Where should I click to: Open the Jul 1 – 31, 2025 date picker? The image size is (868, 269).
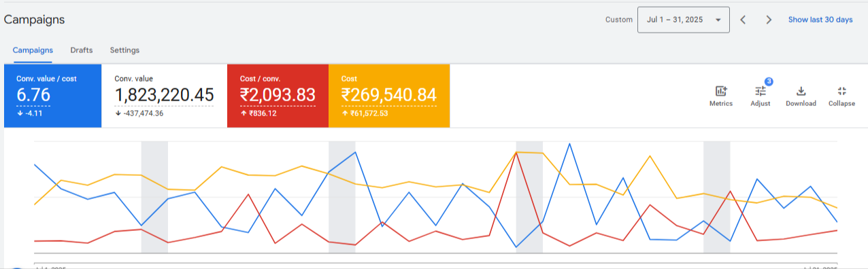pos(684,20)
